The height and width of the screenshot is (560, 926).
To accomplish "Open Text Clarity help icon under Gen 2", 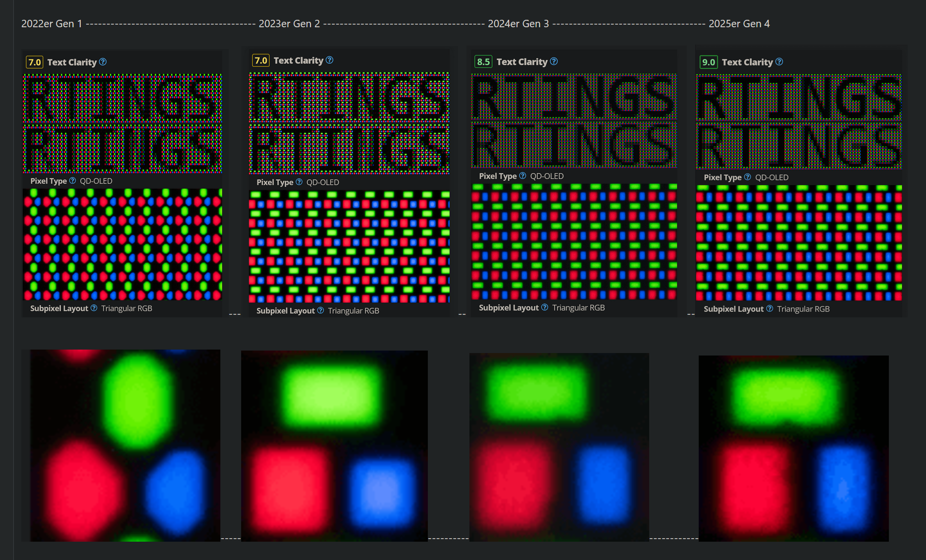I will coord(330,60).
